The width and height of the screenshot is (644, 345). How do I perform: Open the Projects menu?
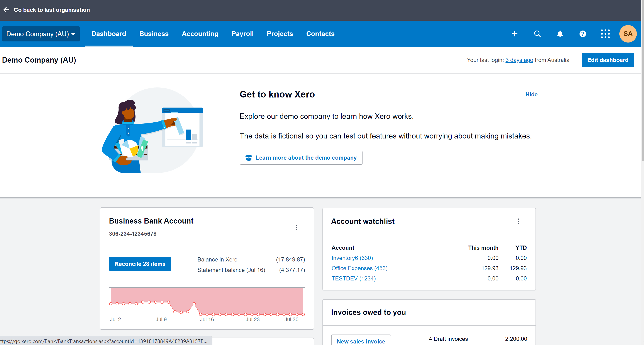click(280, 34)
